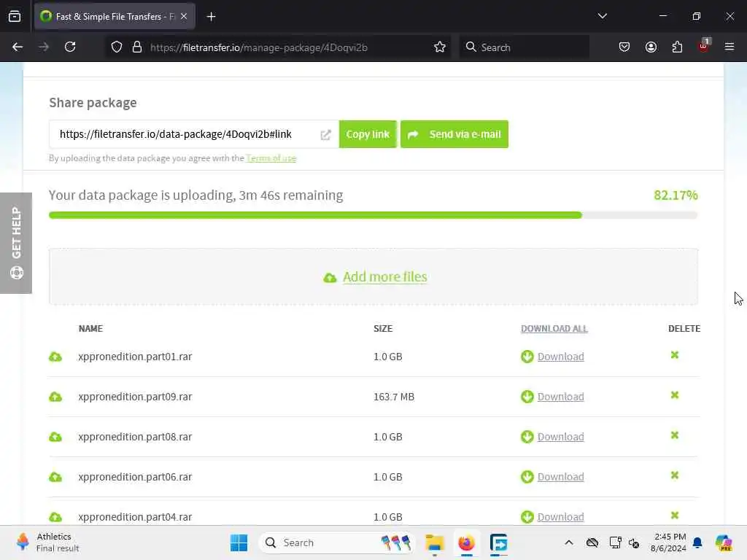Open File Explorer from taskbar
This screenshot has height=560, width=747.
pos(435,542)
